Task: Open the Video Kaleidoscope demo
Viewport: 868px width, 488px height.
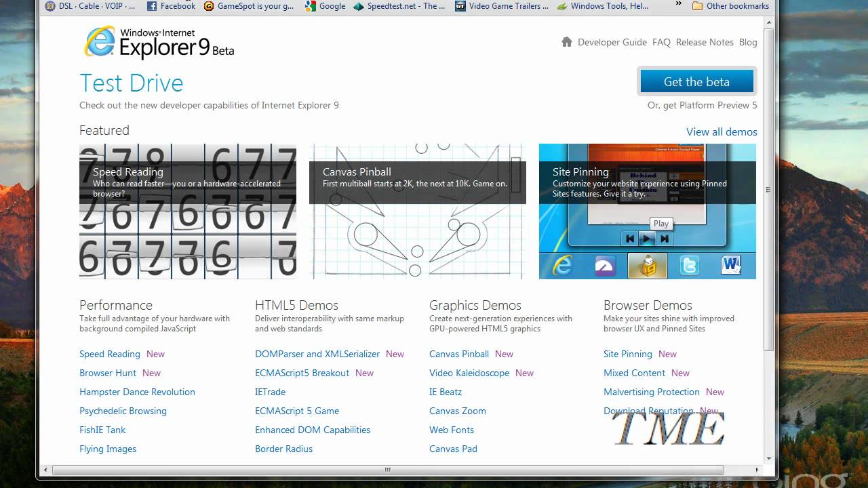Action: tap(469, 373)
